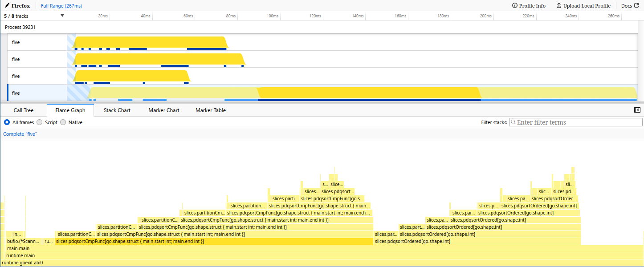Select the Full Range (267ms) breadcrumb

point(61,6)
